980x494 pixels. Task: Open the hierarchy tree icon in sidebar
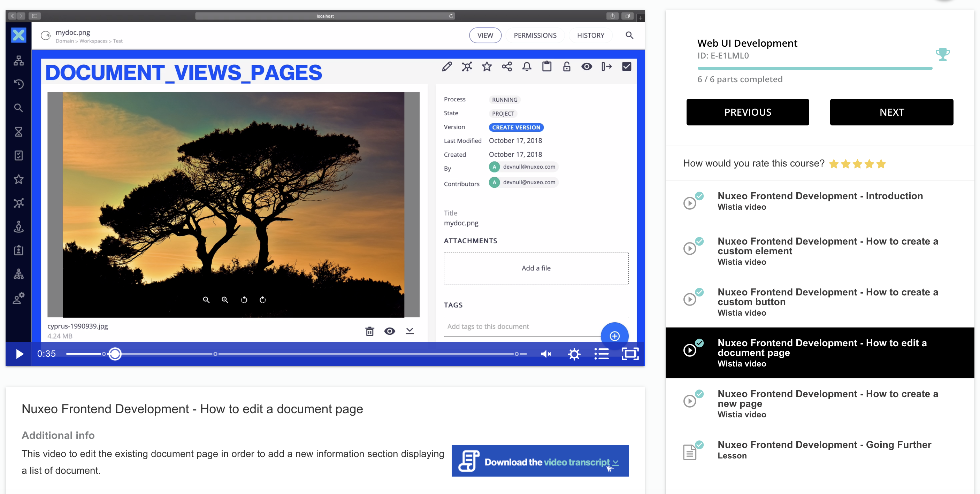18,274
